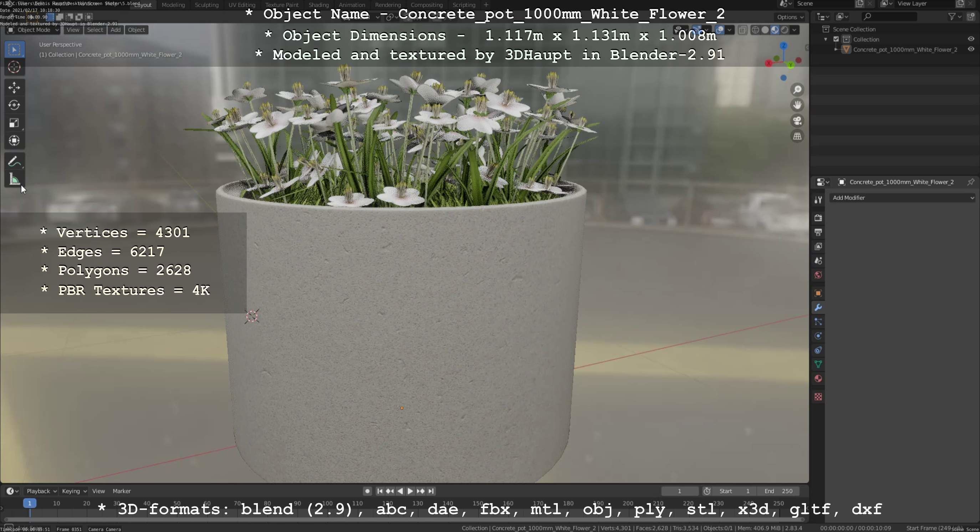The height and width of the screenshot is (532, 980).
Task: Toggle the camera view icon
Action: [x=797, y=121]
